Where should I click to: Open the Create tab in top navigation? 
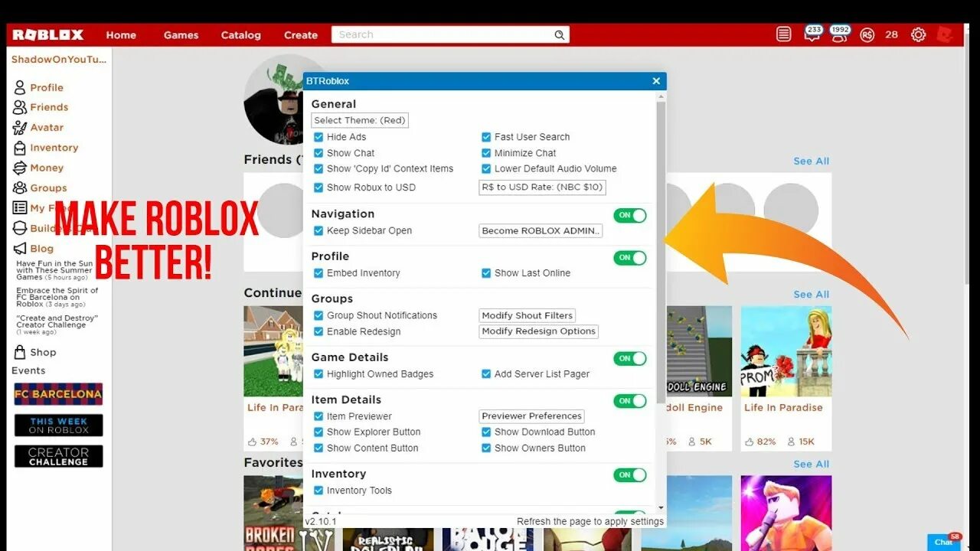[301, 35]
